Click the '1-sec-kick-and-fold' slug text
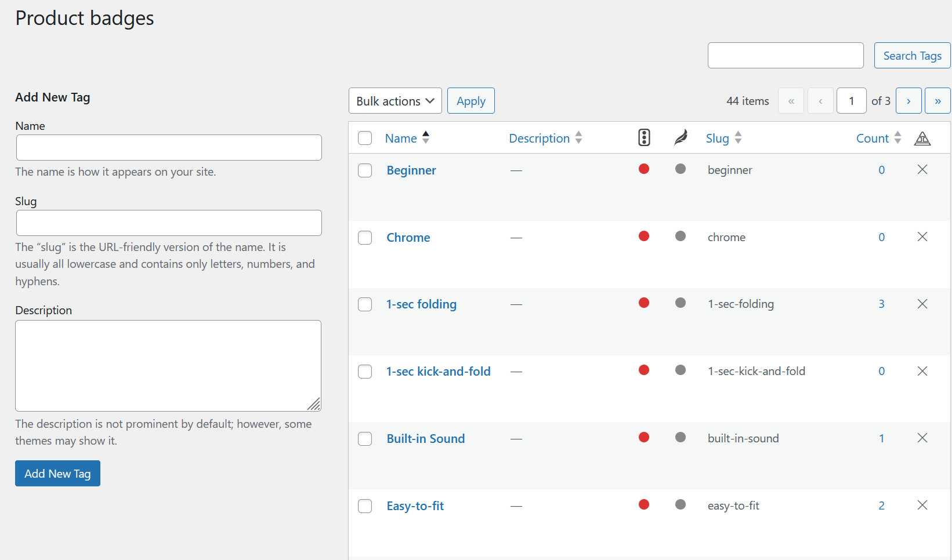 (x=756, y=371)
